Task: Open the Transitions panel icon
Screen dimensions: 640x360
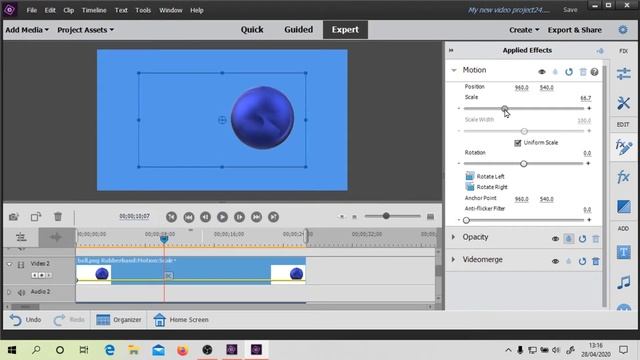Action: (623, 207)
